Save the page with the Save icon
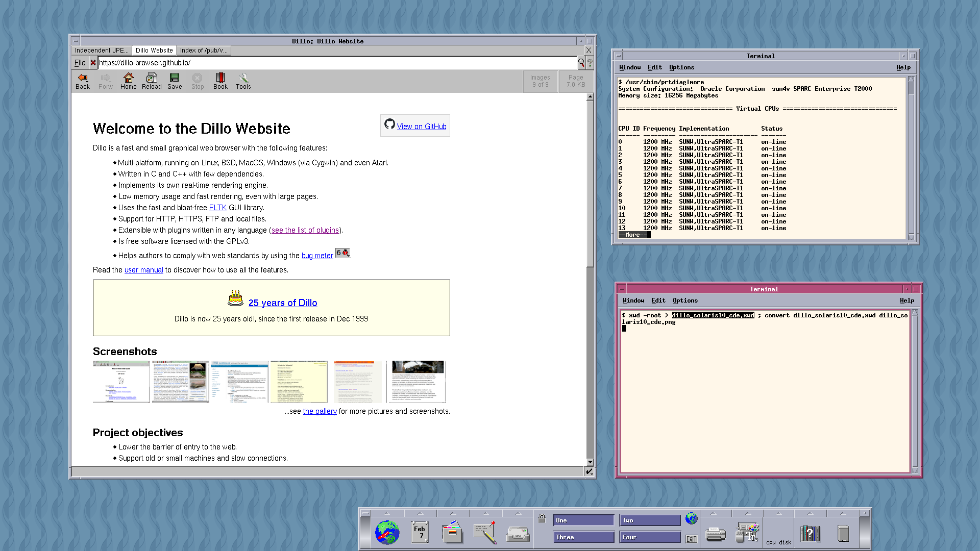Viewport: 980px width, 551px height. click(x=175, y=81)
